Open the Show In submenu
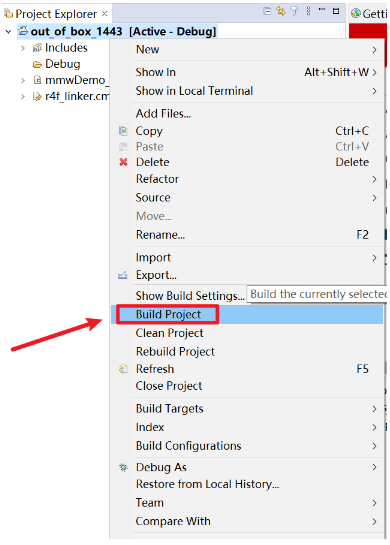Image resolution: width=390 pixels, height=545 pixels. (x=247, y=72)
